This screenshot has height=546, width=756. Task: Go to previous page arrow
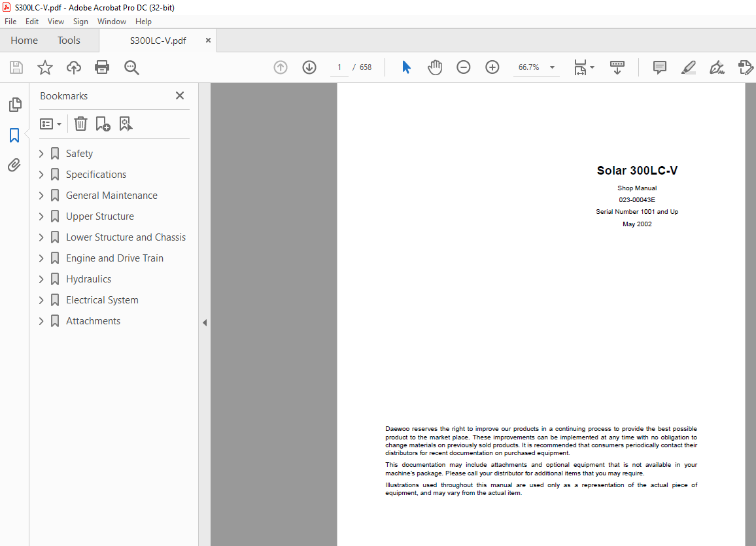[281, 67]
